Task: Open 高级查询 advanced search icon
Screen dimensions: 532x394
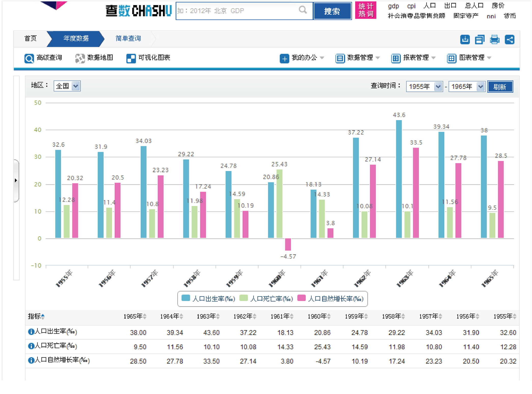Action: point(29,58)
